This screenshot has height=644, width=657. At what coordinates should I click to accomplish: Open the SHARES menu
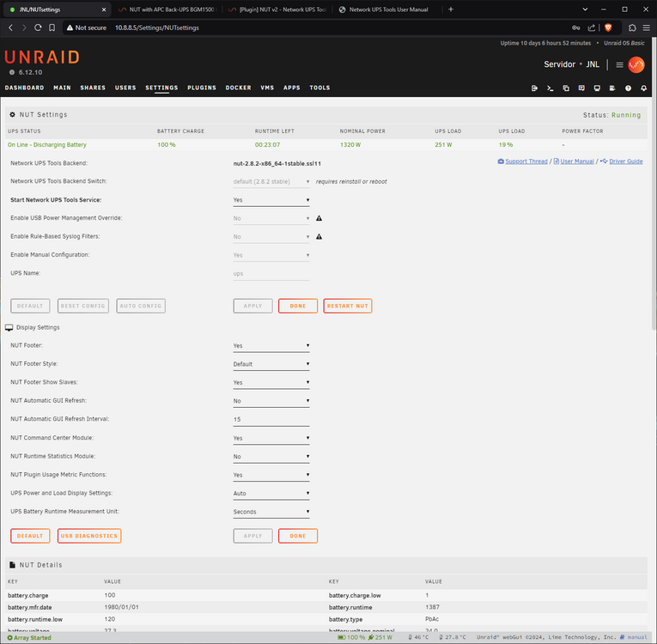pyautogui.click(x=93, y=88)
